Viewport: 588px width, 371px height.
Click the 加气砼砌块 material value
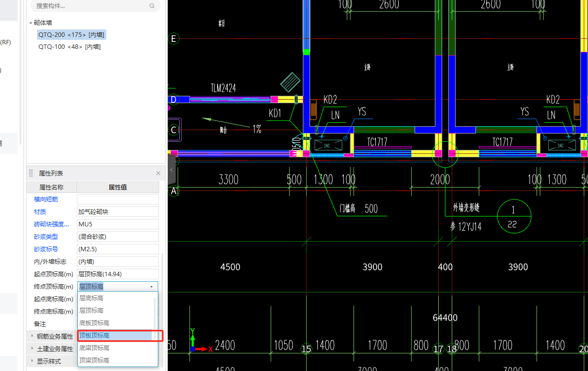118,212
